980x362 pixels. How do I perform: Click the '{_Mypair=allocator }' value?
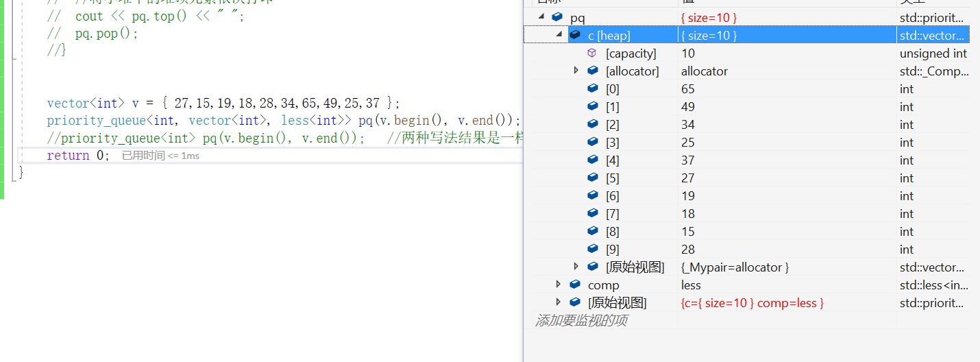coord(735,267)
